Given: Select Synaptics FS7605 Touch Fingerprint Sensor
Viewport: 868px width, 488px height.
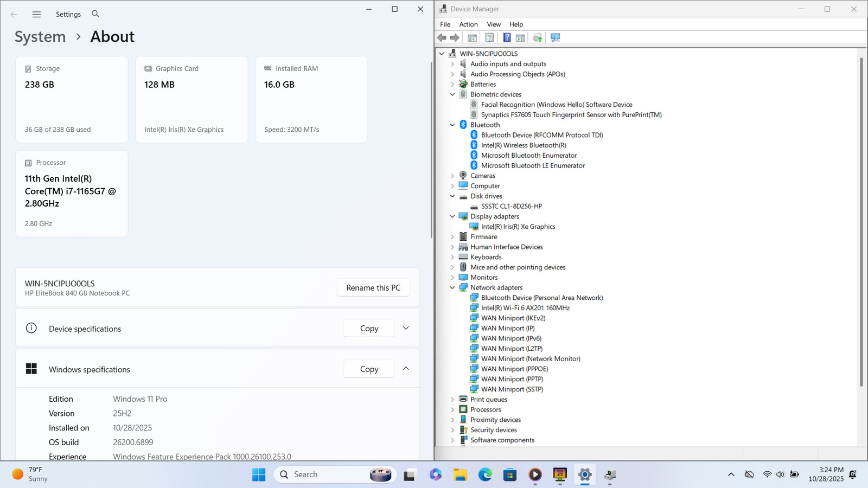Looking at the screenshot, I should point(571,115).
